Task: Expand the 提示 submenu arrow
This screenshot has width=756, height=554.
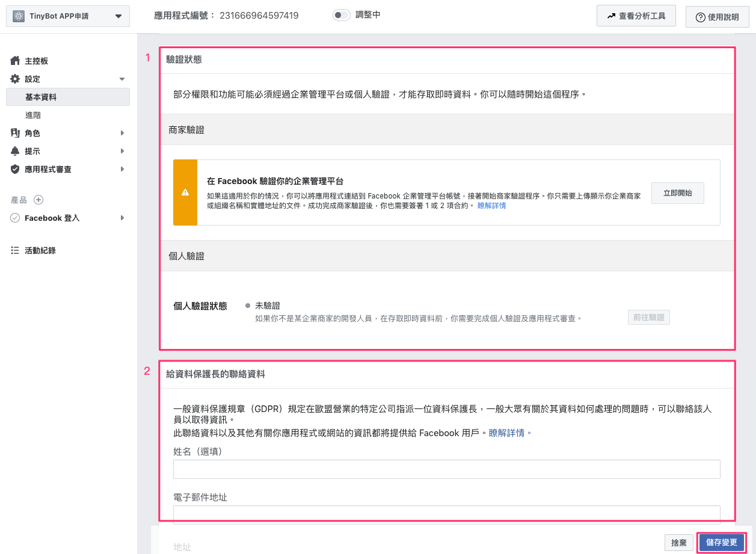Action: click(122, 151)
